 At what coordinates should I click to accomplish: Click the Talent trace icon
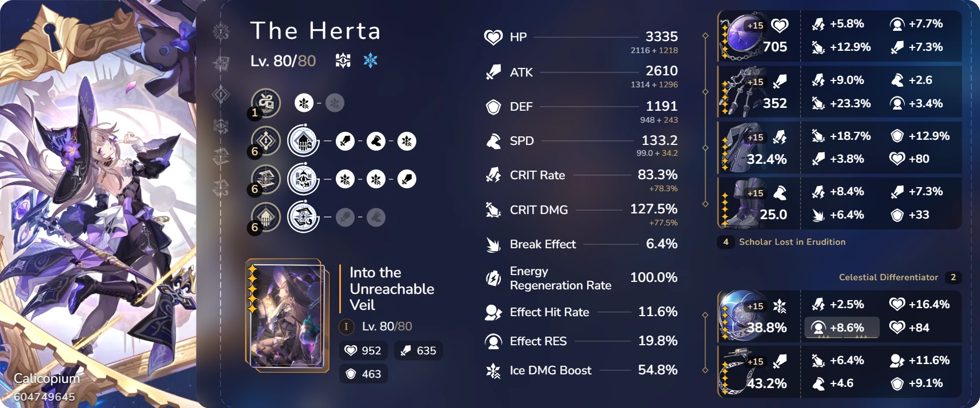[x=264, y=217]
